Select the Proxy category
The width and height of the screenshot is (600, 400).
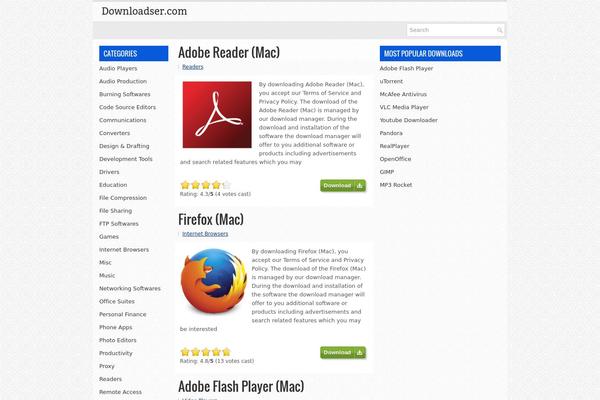(x=107, y=366)
